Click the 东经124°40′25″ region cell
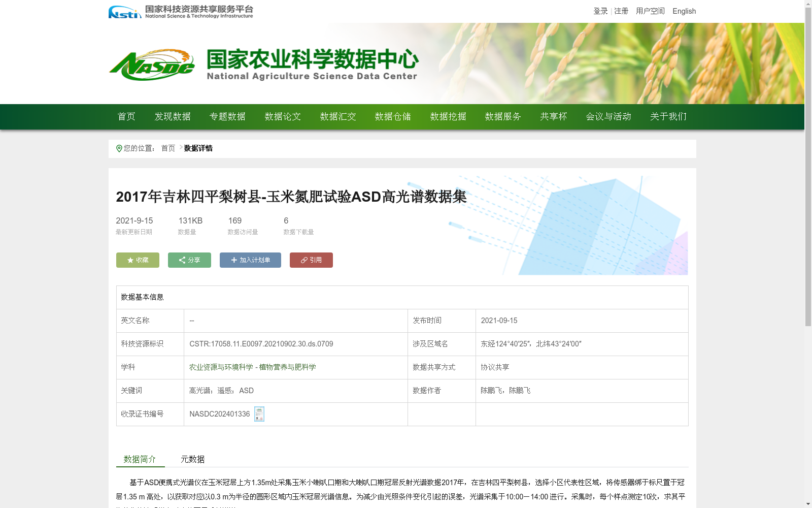The height and width of the screenshot is (508, 812). 582,344
